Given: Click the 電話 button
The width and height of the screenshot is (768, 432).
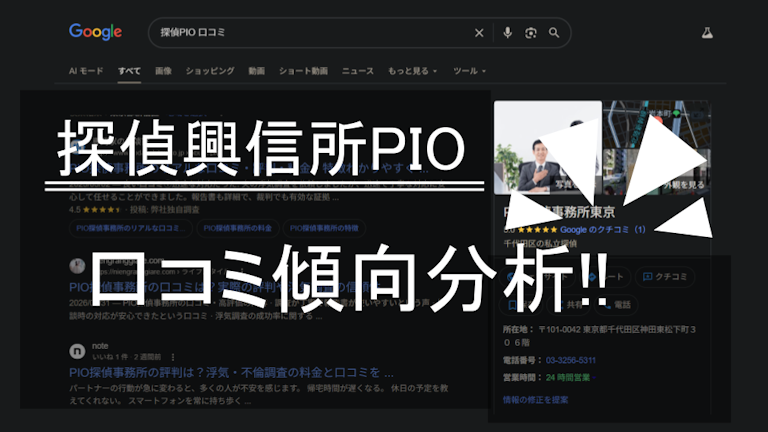Looking at the screenshot, I should [616, 305].
